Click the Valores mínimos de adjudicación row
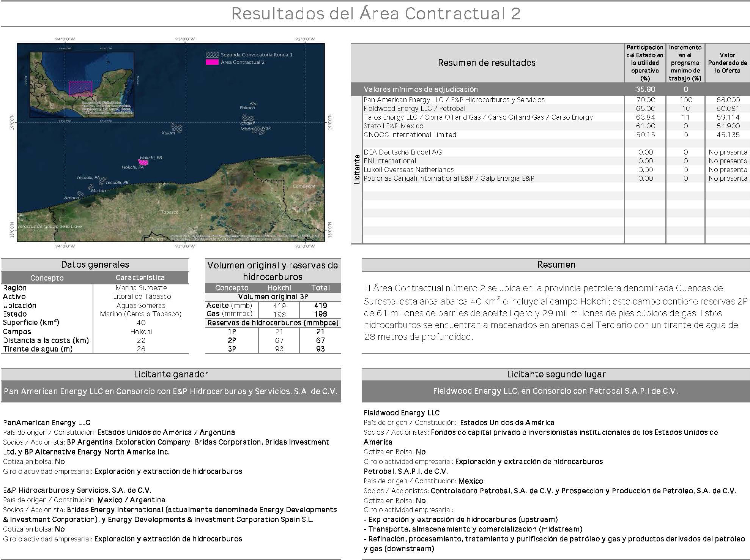750x560 pixels. pyautogui.click(x=421, y=89)
